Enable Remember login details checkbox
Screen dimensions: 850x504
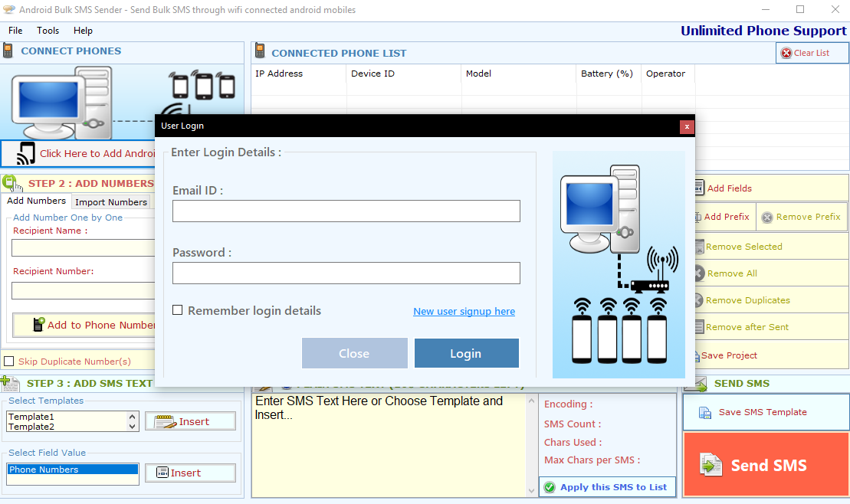[178, 310]
